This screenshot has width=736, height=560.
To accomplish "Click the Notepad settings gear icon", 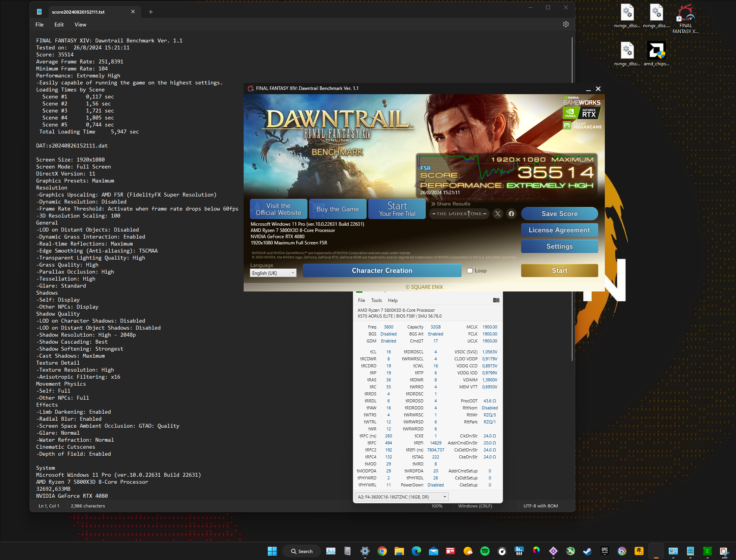I will [566, 24].
